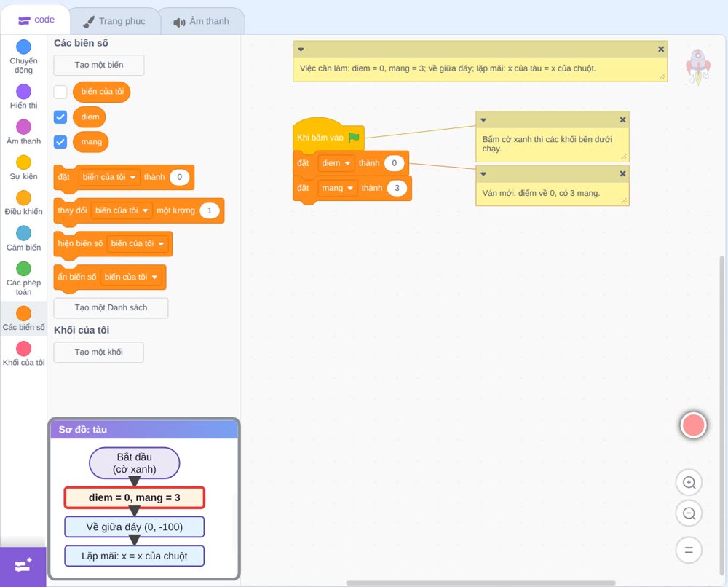Reset workspace zoom with equals button
Screen dimensions: 728x587
click(x=689, y=550)
